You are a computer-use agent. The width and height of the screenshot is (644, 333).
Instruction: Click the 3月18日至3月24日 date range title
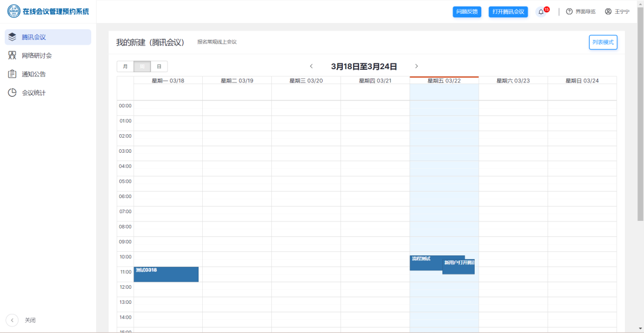coord(364,66)
